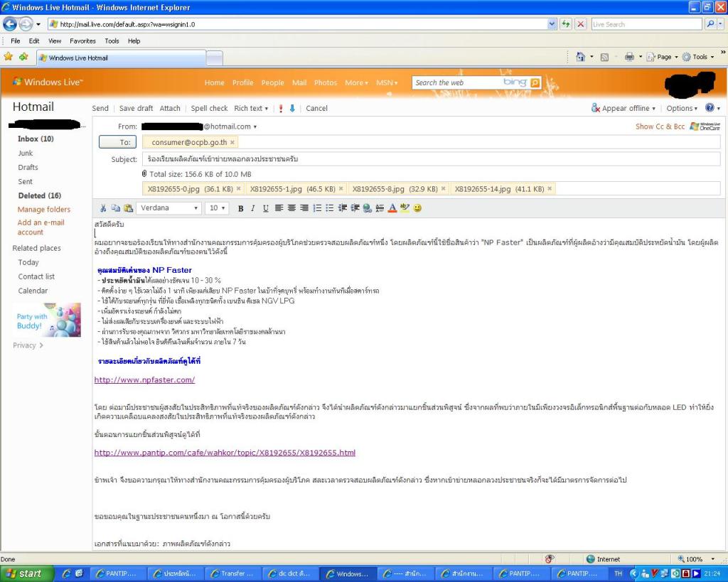Click the IE Print toolbar icon
Viewport: 728px width, 582px height.
coord(630,57)
